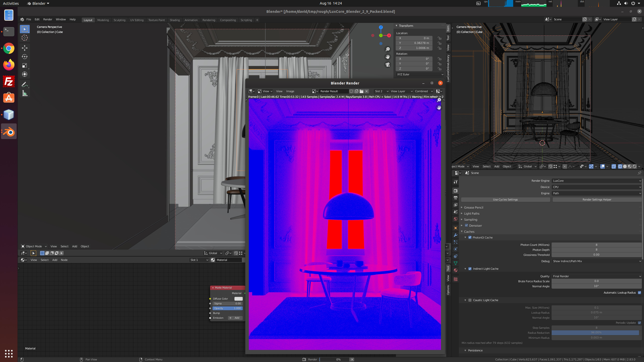Select the Move tool in left toolbar
644x362 pixels.
click(25, 48)
